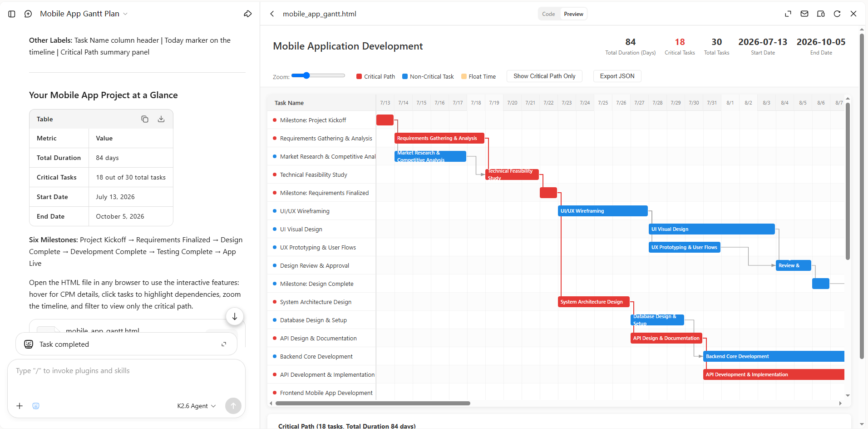The width and height of the screenshot is (868, 429).
Task: Download the summary table
Action: (x=161, y=119)
